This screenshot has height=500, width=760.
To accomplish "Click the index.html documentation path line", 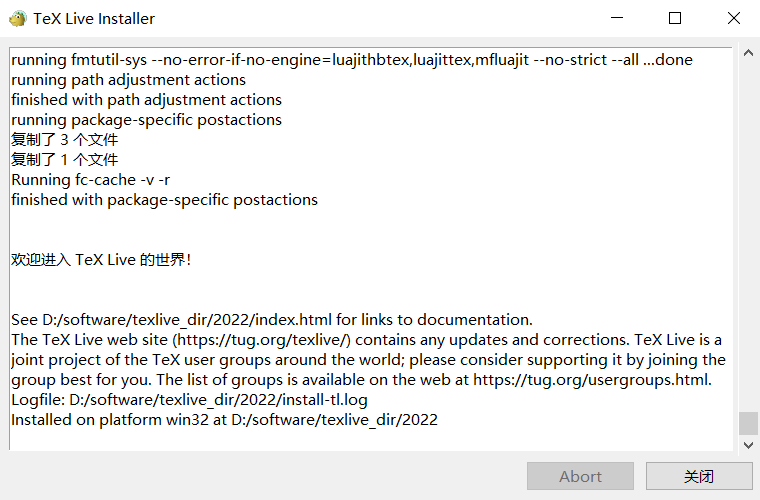I will 271,320.
